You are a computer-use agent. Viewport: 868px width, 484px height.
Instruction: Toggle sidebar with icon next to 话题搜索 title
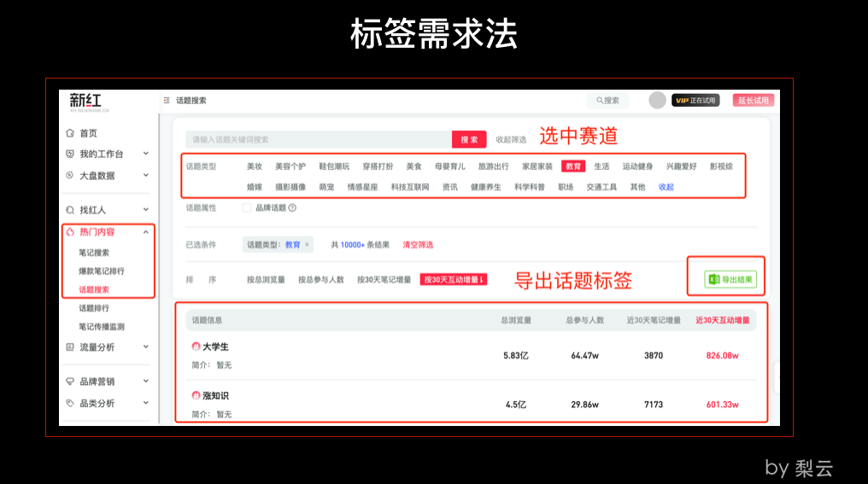pyautogui.click(x=167, y=100)
